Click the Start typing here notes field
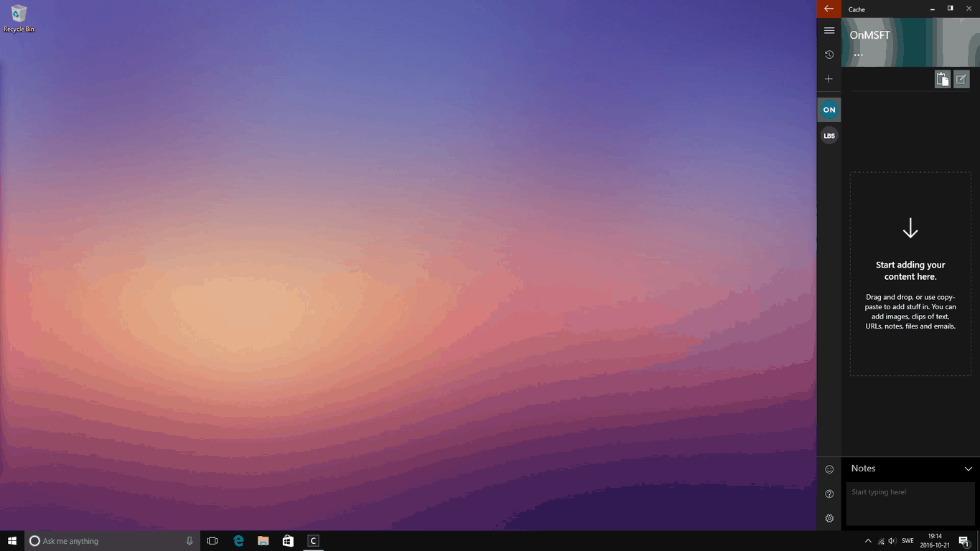 (910, 503)
